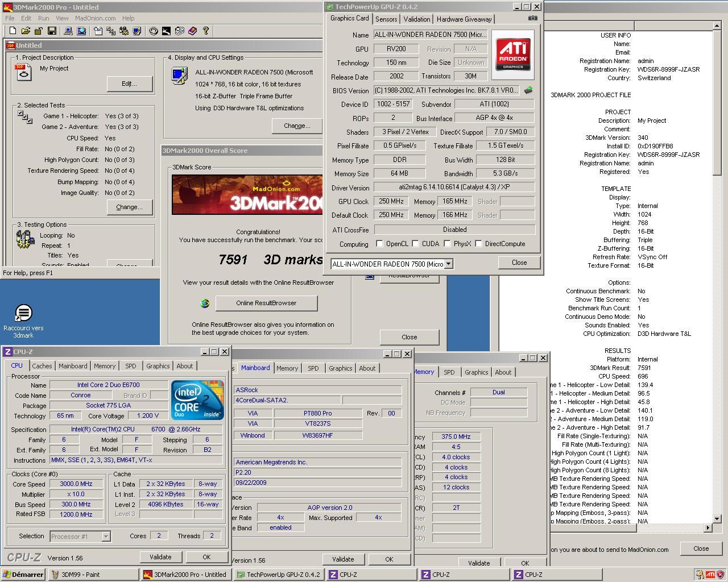
Task: Open the GPU selection dropdown in GPU-Z
Action: 449,264
